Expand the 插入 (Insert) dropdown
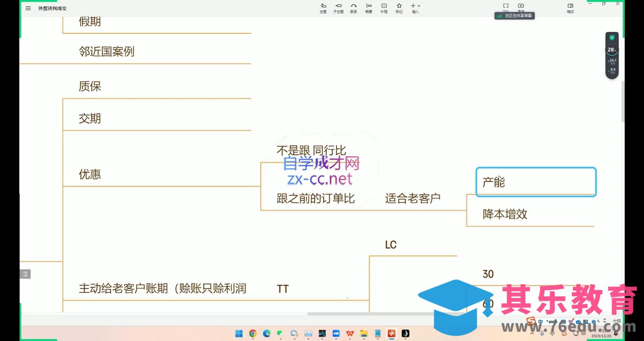Viewport: 644px width, 341px height. point(415,7)
